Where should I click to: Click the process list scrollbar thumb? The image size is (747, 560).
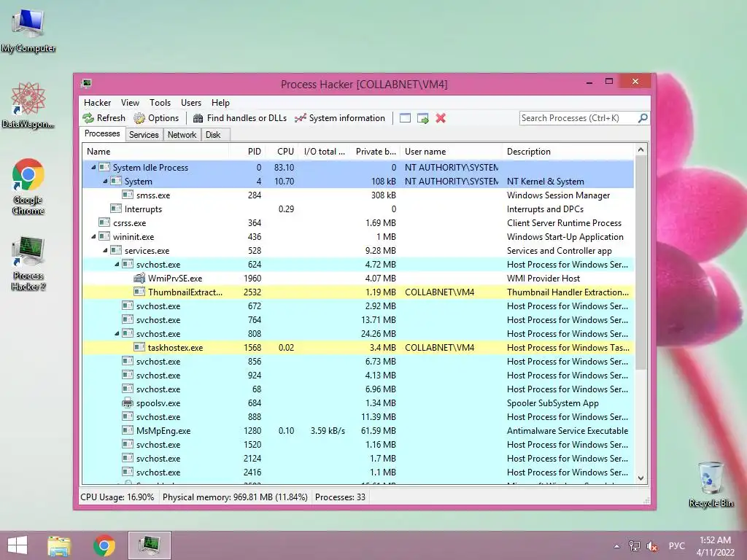640,262
